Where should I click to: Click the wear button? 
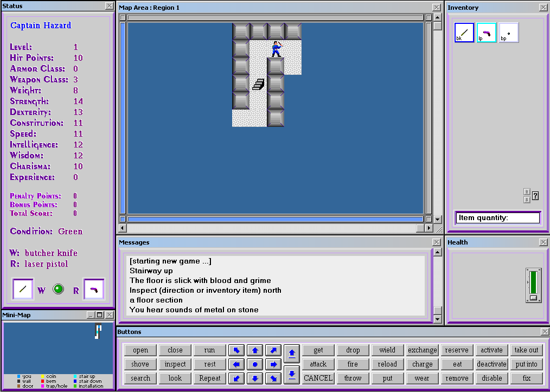coord(423,378)
